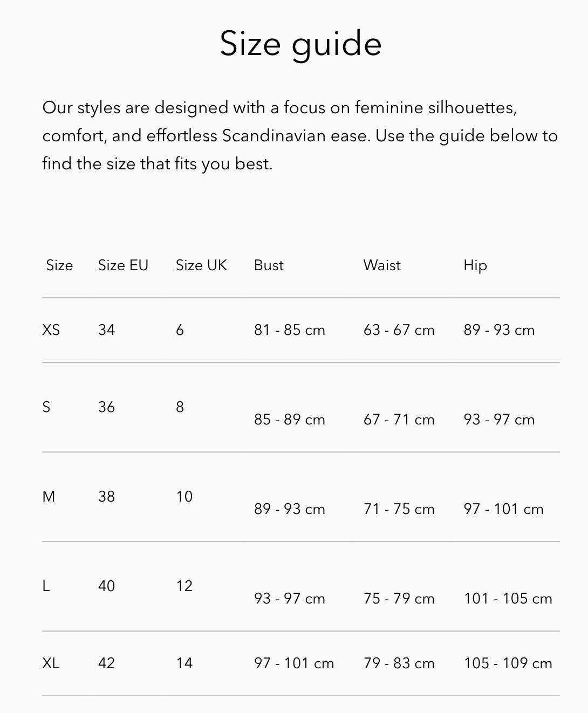Screen dimensions: 588x713
Task: Click the S size row label
Action: (46, 407)
